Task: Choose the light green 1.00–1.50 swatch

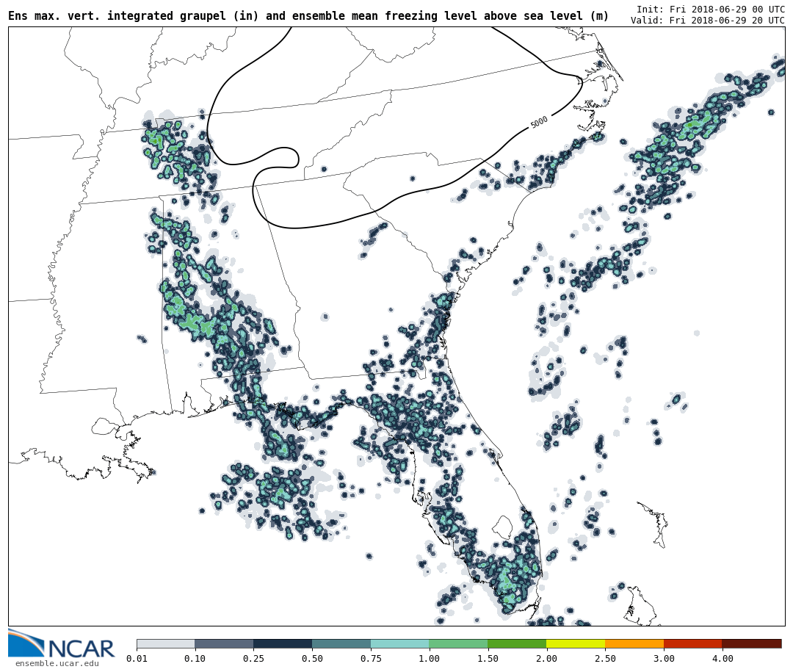Action: tap(458, 643)
